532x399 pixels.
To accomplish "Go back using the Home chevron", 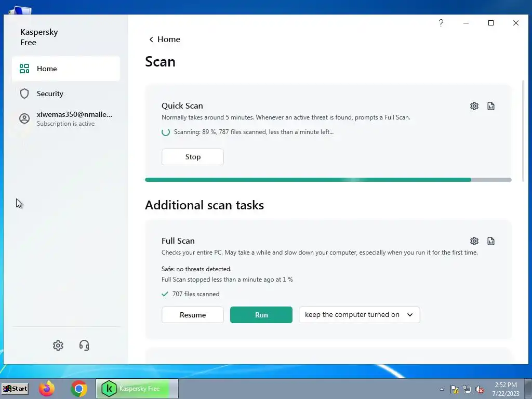I will coord(151,39).
